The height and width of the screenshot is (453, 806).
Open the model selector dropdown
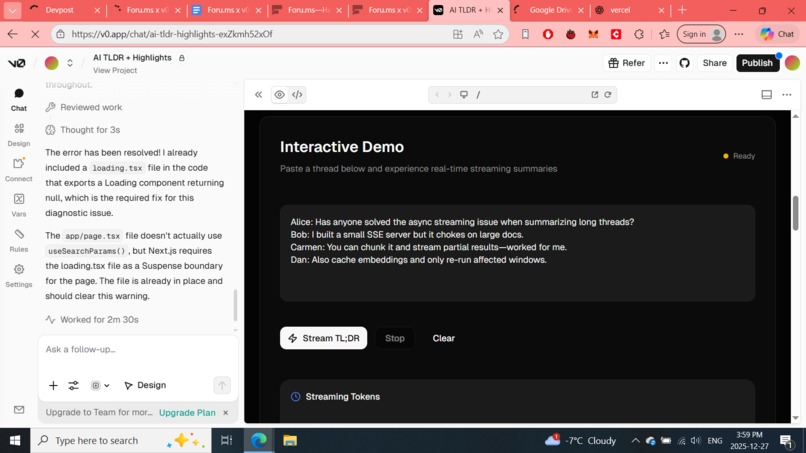pyautogui.click(x=100, y=385)
